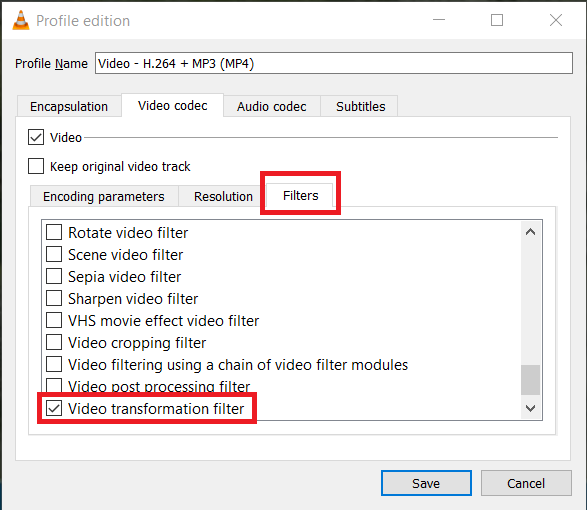Click the filter list scroll down arrow
The width and height of the screenshot is (587, 510).
(x=530, y=408)
